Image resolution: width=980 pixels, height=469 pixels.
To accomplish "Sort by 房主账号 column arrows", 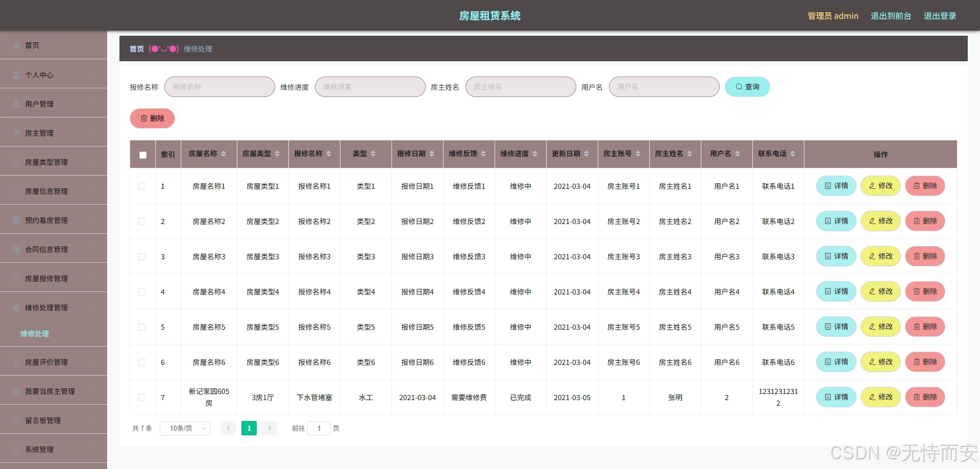I will point(638,154).
